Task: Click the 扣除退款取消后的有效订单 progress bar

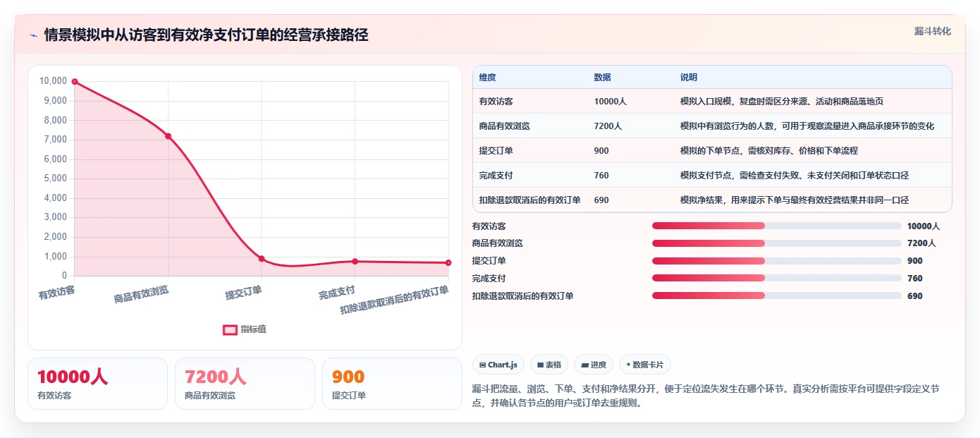Action: tap(776, 296)
